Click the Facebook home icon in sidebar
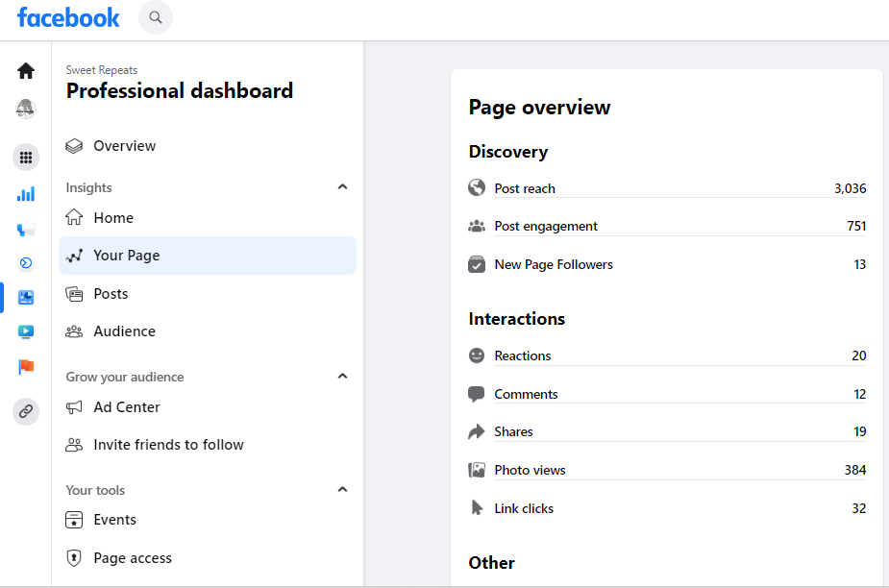The width and height of the screenshot is (889, 588). 26,71
